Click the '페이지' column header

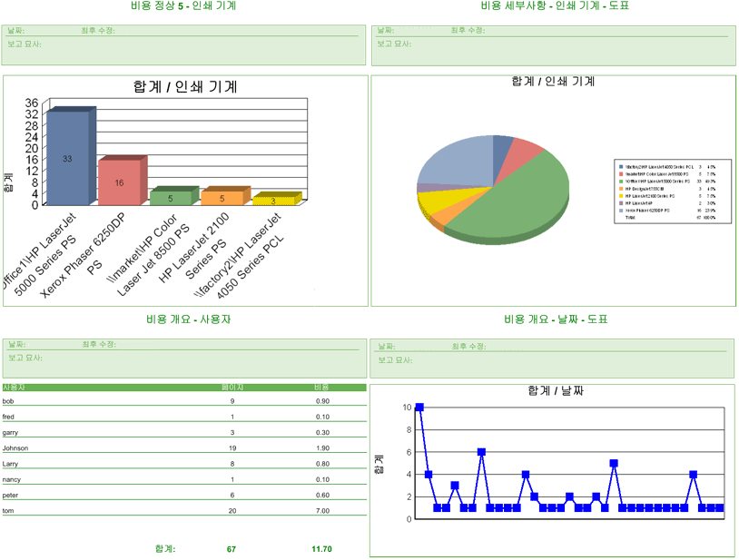point(232,388)
